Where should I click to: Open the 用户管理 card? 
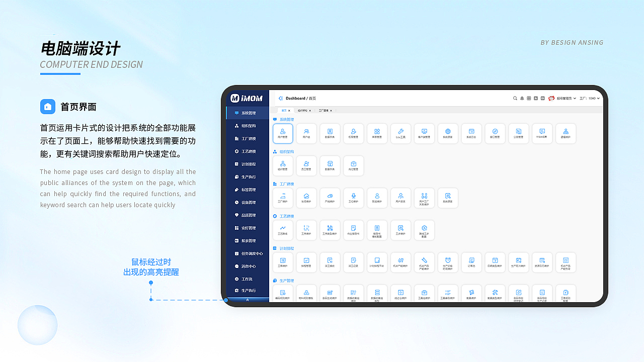(x=283, y=134)
